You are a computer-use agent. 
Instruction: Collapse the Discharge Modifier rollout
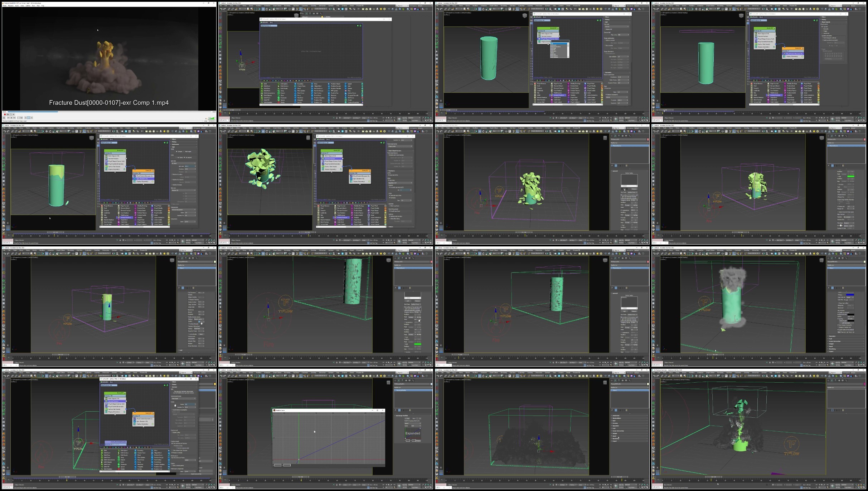(413, 416)
